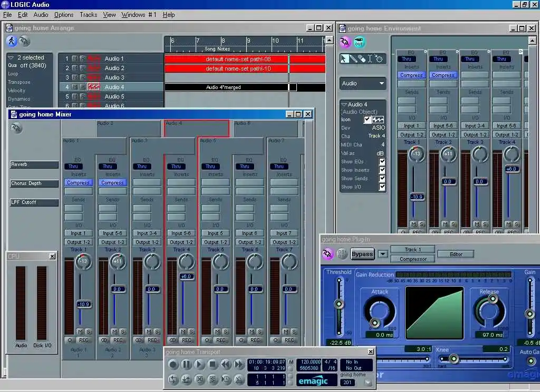
Task: Toggle Link chain icon in Arrange window
Action: tap(24, 41)
